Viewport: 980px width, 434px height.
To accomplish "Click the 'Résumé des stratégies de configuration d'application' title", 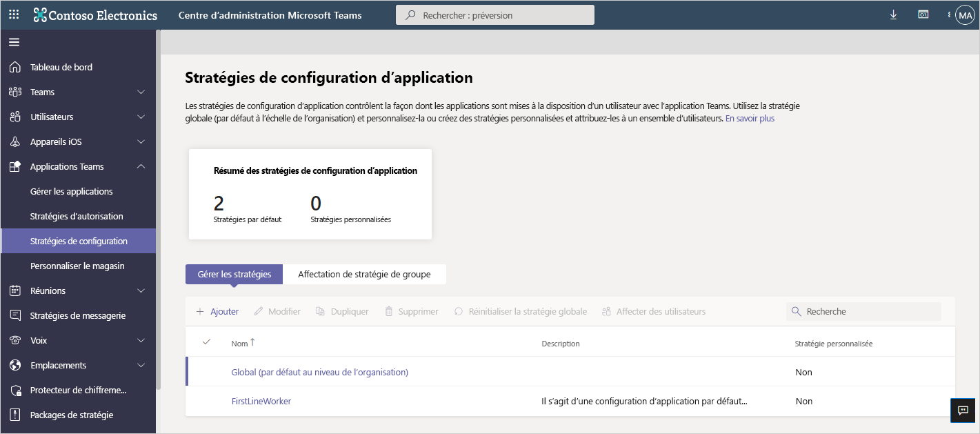I will (315, 170).
